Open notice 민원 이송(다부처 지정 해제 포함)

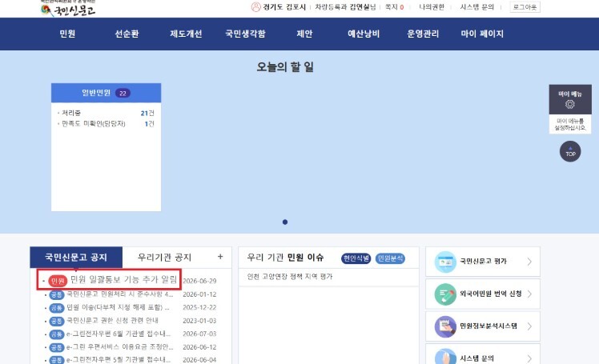118,307
